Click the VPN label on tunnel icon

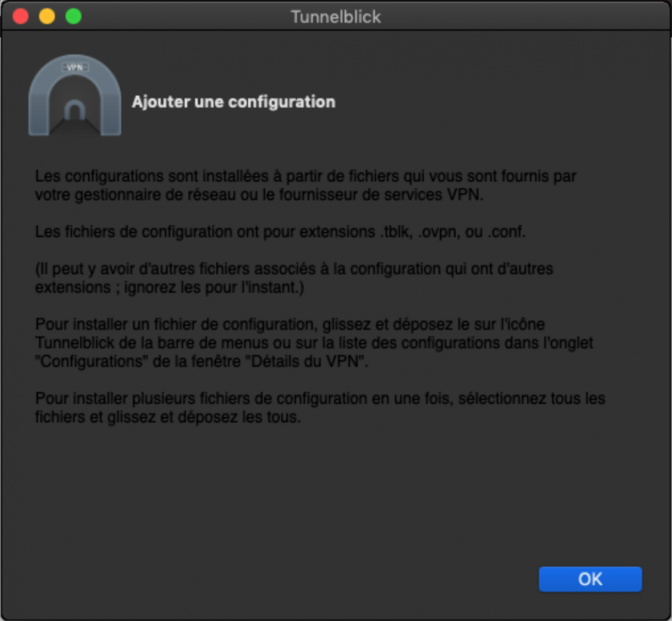click(75, 67)
